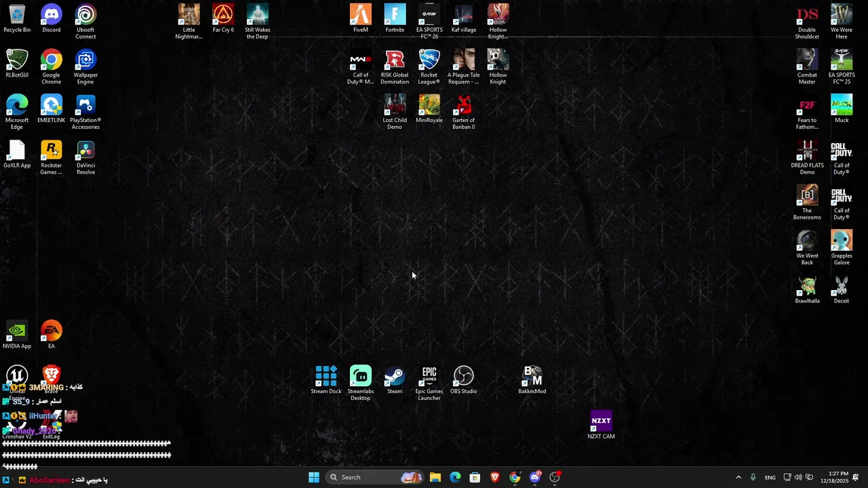Open Ubisoft Connect desktop shortcut
This screenshot has height=488, width=868.
85,22
